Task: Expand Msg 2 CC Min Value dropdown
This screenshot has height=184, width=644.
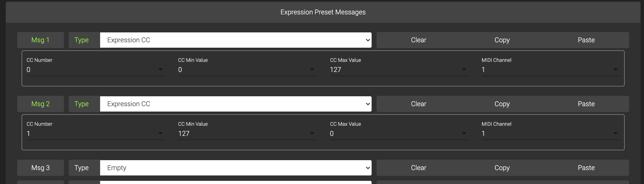Action: coord(247,133)
